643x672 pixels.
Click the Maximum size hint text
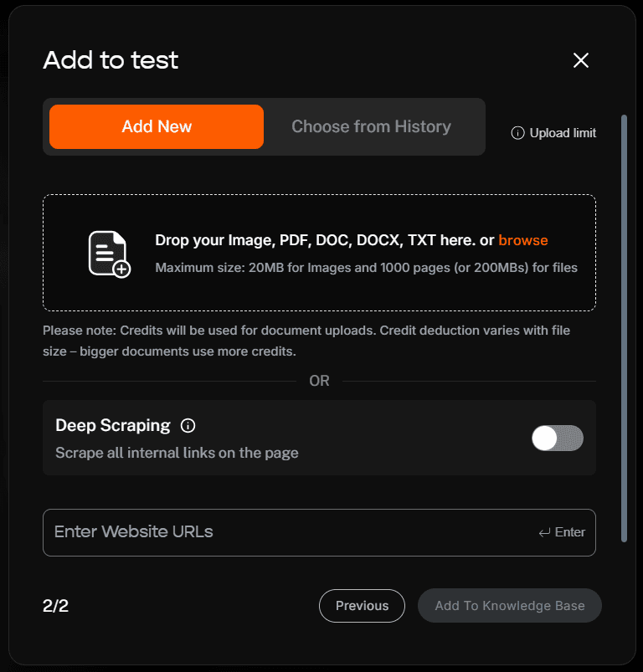click(366, 269)
